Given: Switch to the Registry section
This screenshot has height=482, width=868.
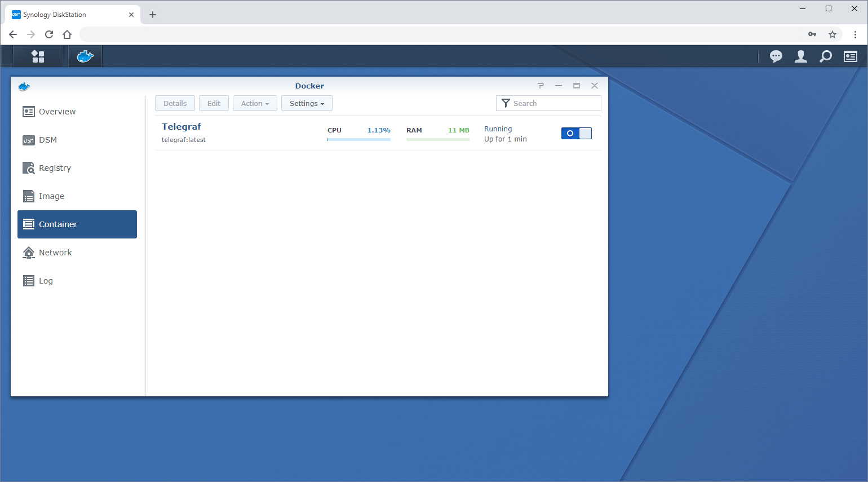Looking at the screenshot, I should (77, 168).
